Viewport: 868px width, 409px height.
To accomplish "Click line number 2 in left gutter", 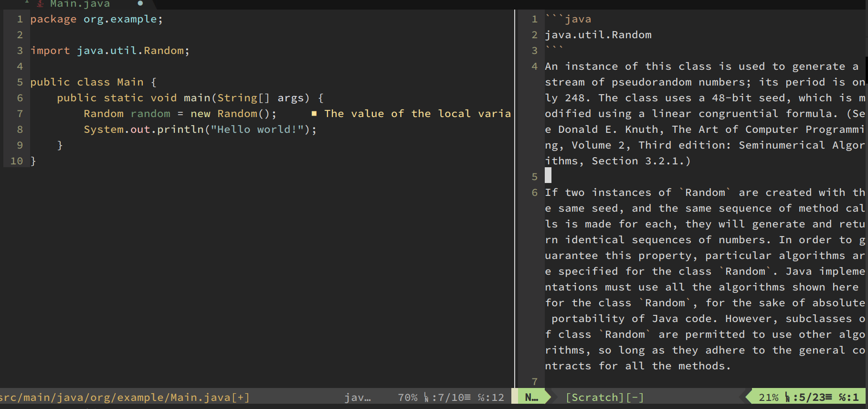I will (x=20, y=35).
